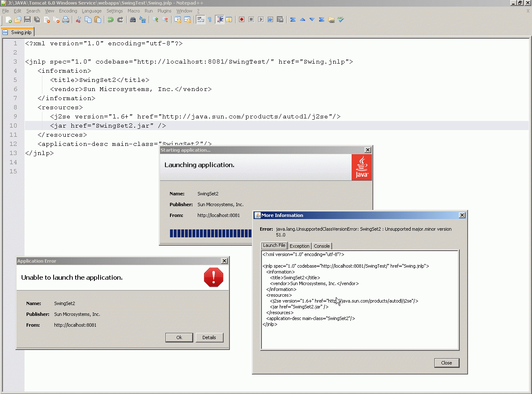Click editor line 3 with the jnlp codebase
532x394 pixels.
pyautogui.click(x=189, y=62)
